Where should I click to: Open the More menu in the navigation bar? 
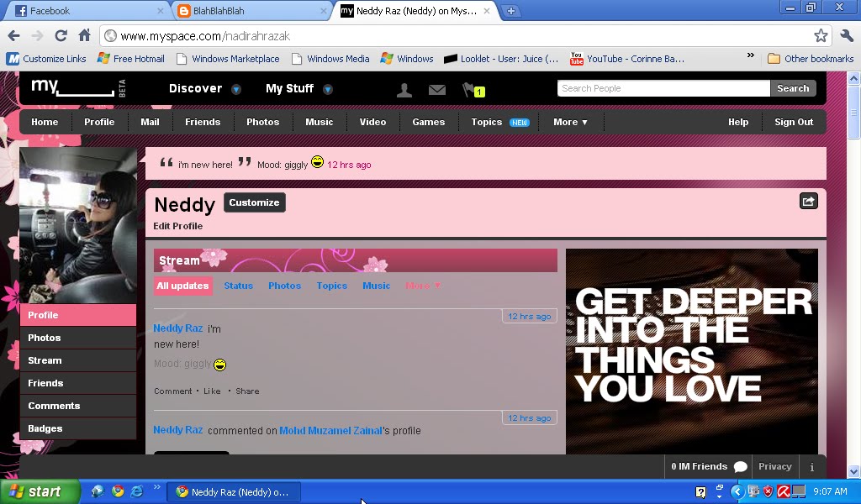(571, 122)
